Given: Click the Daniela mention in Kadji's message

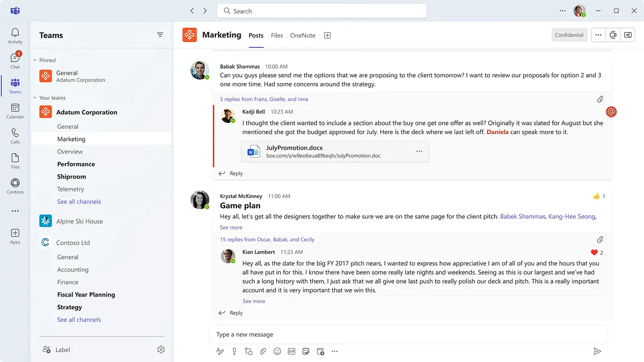Looking at the screenshot, I should coord(497,132).
